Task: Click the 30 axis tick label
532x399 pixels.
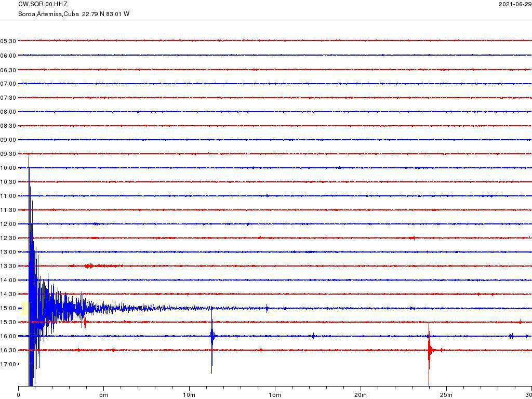Action: point(528,395)
